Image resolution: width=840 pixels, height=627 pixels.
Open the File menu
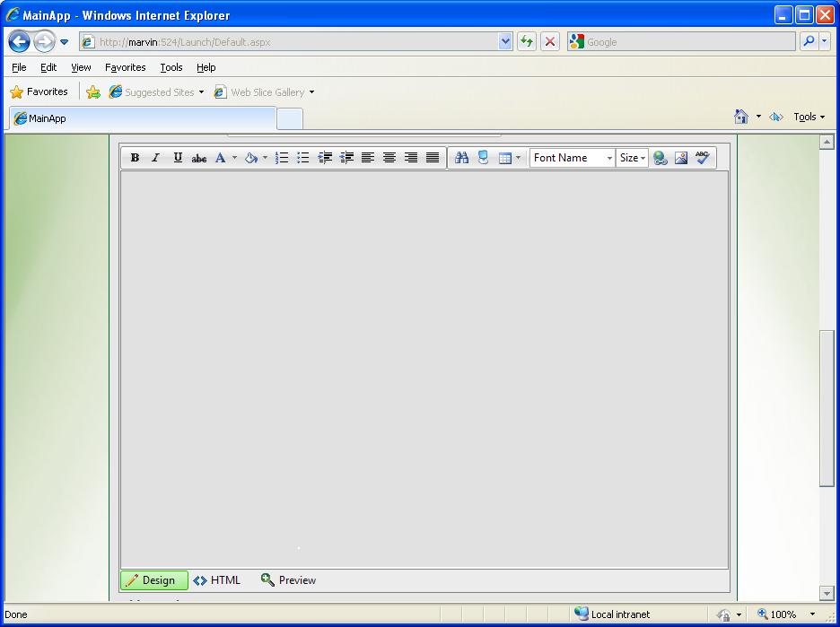19,67
